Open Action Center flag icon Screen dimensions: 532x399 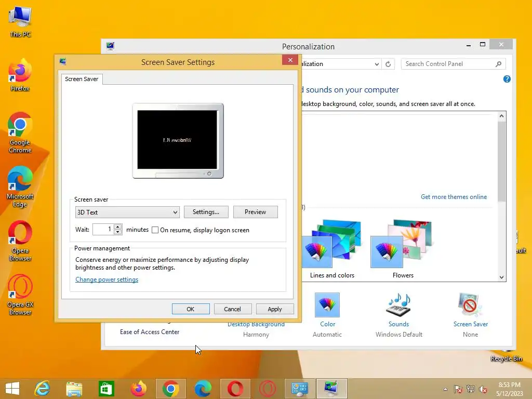458,389
